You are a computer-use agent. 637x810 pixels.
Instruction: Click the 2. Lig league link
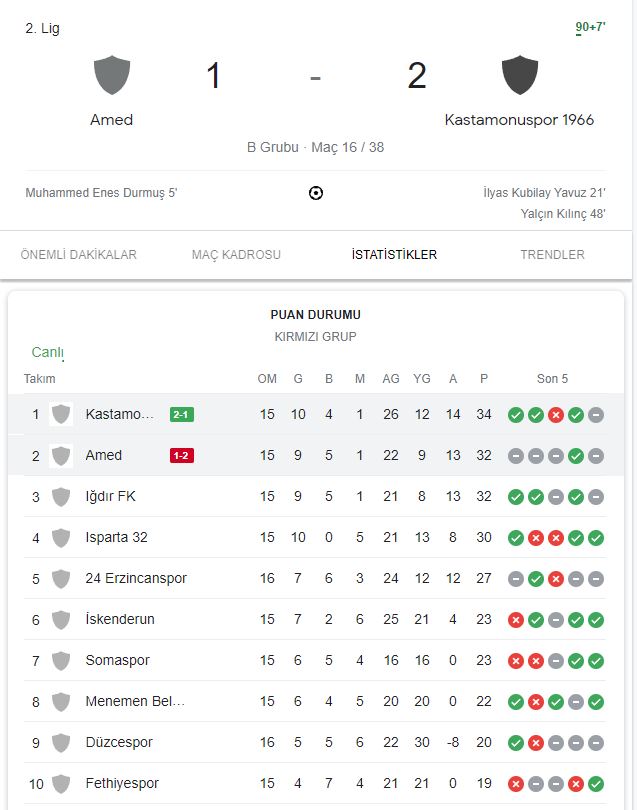coord(43,28)
